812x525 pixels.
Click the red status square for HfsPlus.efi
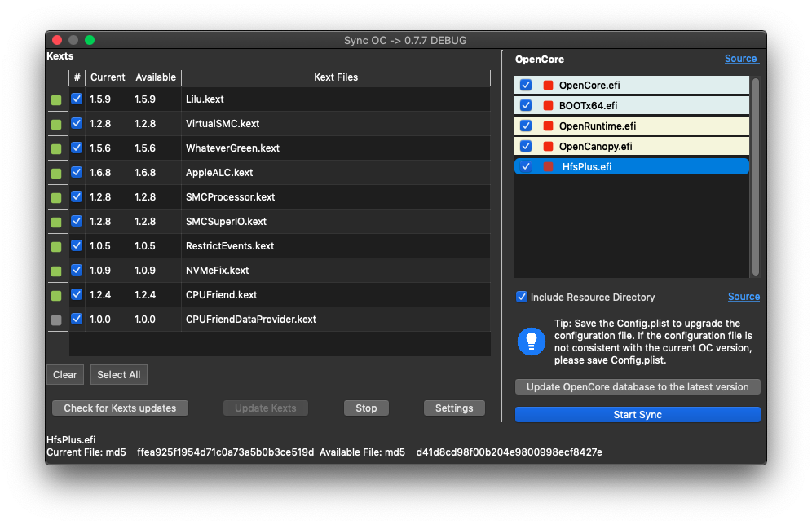pyautogui.click(x=548, y=167)
